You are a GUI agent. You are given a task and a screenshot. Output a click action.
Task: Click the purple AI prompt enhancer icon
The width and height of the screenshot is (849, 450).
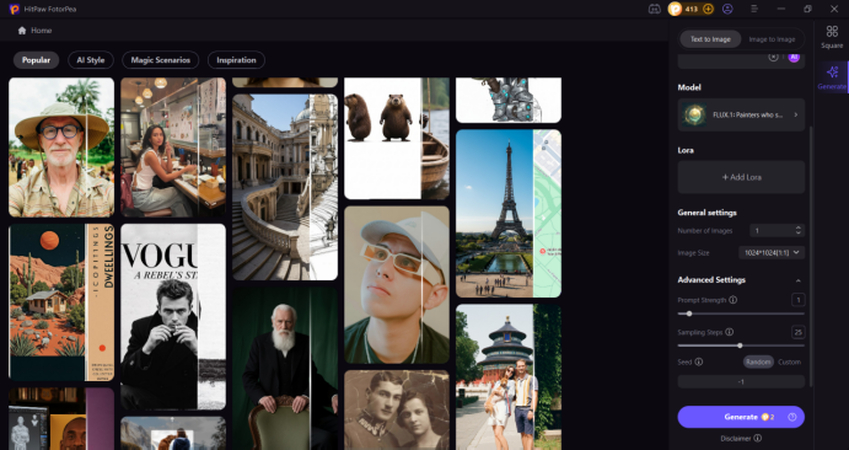[x=794, y=57]
